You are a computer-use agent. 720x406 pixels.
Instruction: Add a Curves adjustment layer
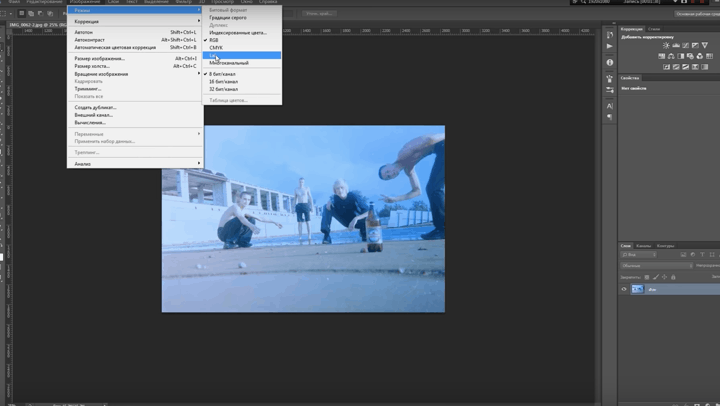coord(686,45)
